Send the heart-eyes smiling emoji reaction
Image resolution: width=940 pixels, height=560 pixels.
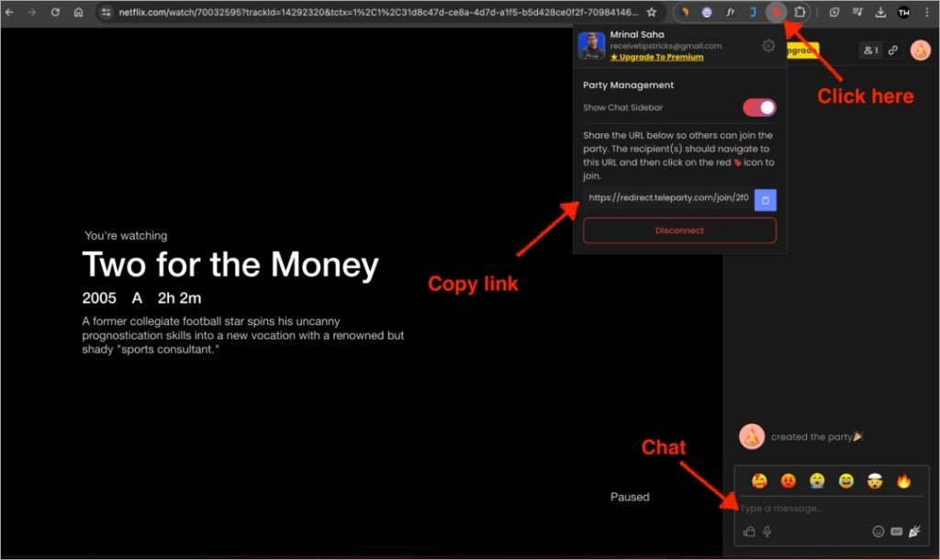coord(759,481)
